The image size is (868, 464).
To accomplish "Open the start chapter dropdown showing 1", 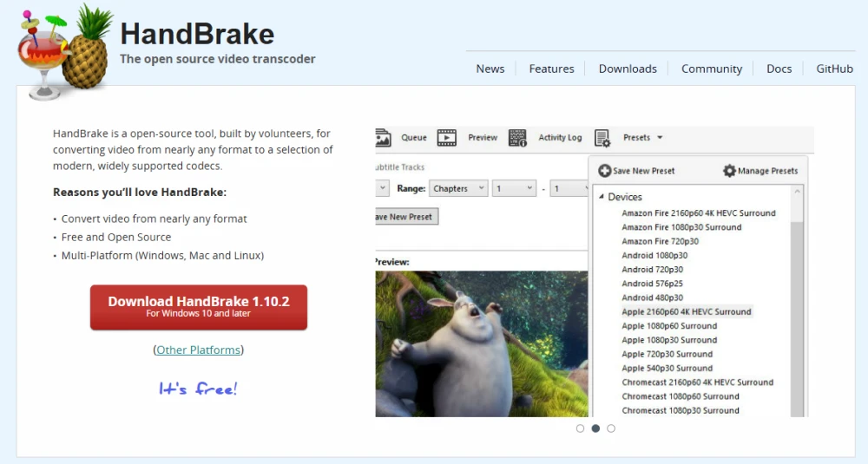I will [514, 188].
